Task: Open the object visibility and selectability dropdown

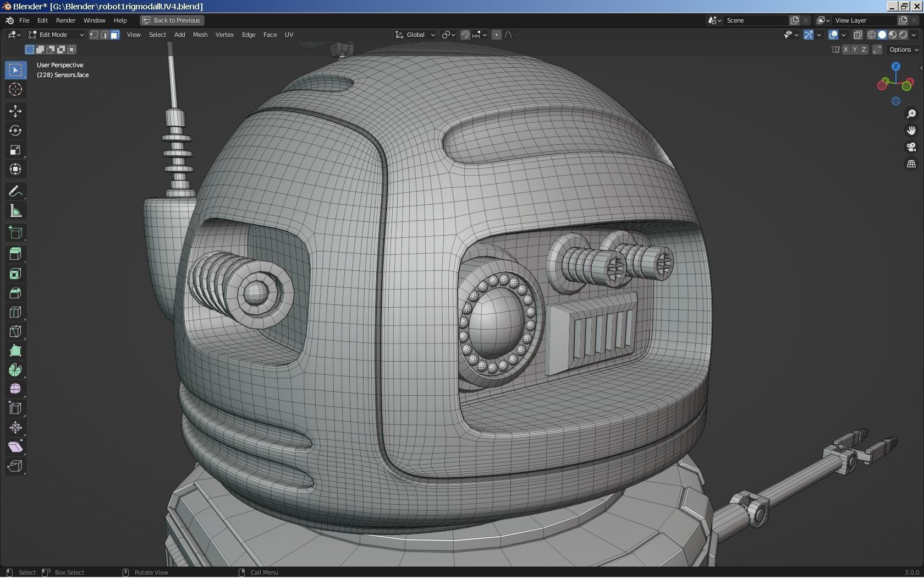Action: [x=791, y=35]
